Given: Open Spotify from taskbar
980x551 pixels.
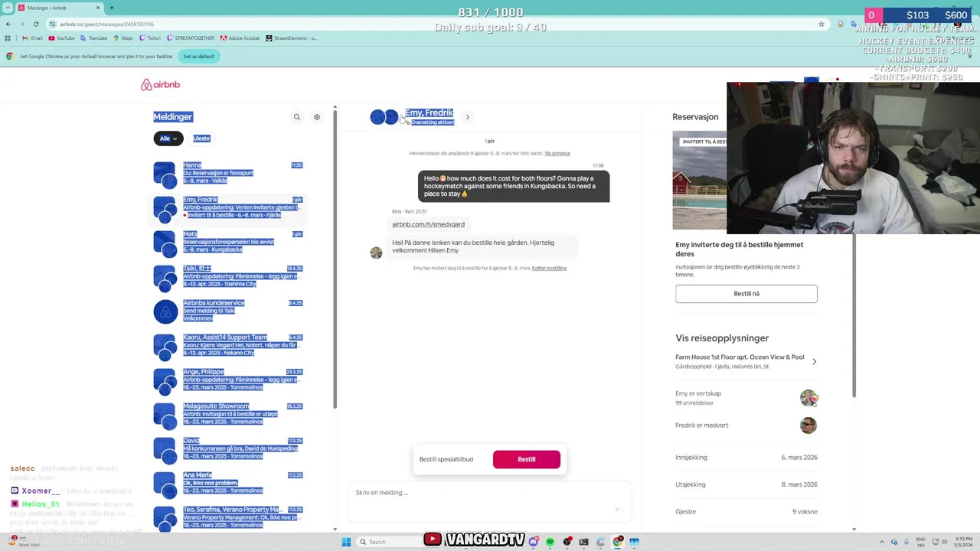Looking at the screenshot, I should (x=550, y=542).
